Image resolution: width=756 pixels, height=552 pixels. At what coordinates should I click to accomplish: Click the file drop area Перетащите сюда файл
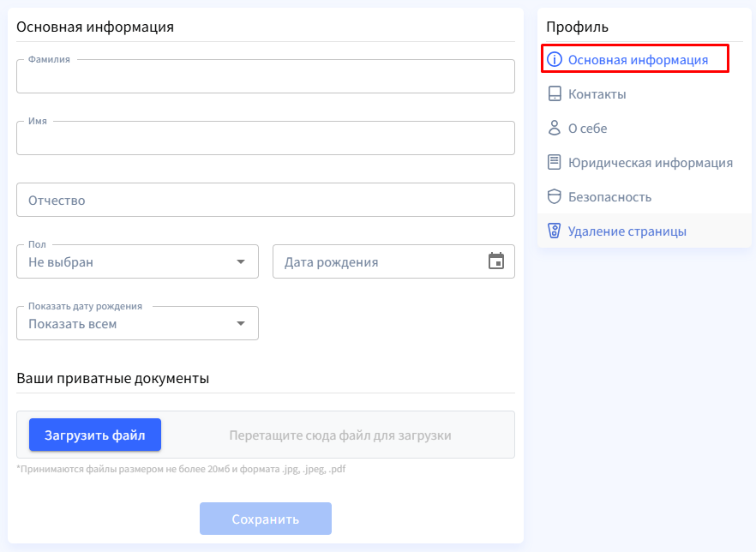tap(340, 435)
